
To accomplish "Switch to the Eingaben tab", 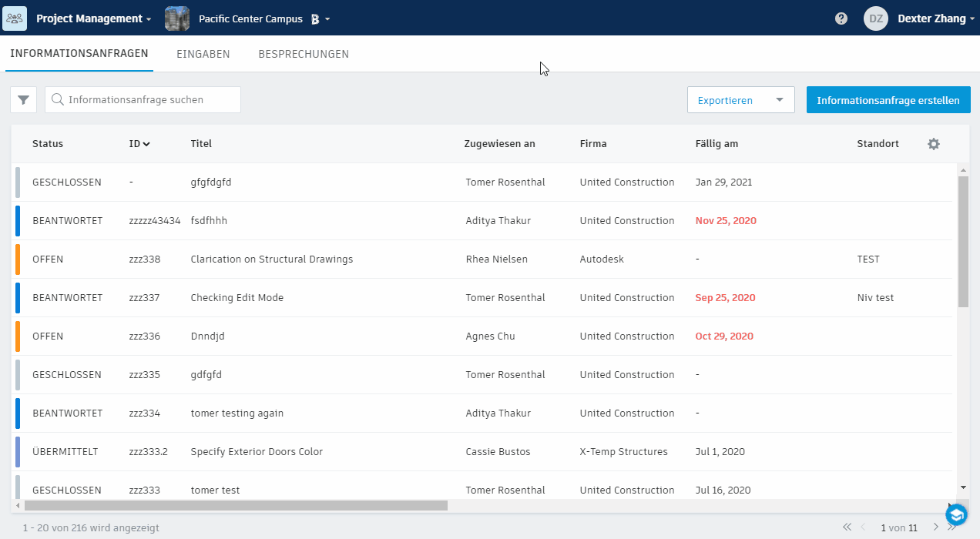I will 203,54.
